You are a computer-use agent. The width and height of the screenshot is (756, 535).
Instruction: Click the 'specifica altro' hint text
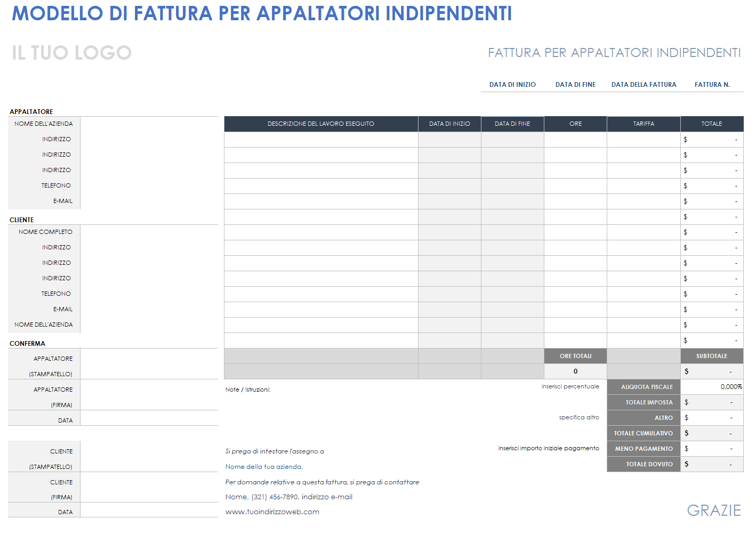[x=579, y=418]
